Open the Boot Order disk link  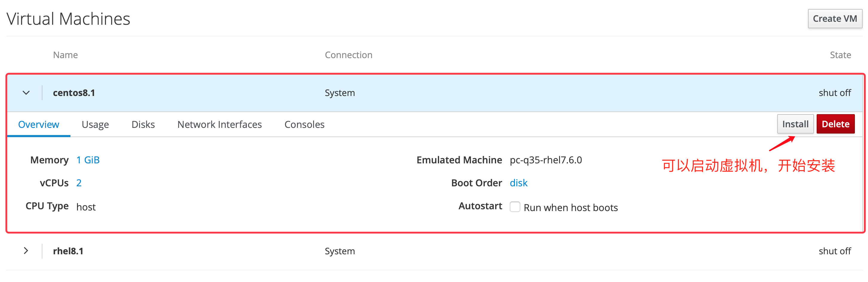point(518,183)
